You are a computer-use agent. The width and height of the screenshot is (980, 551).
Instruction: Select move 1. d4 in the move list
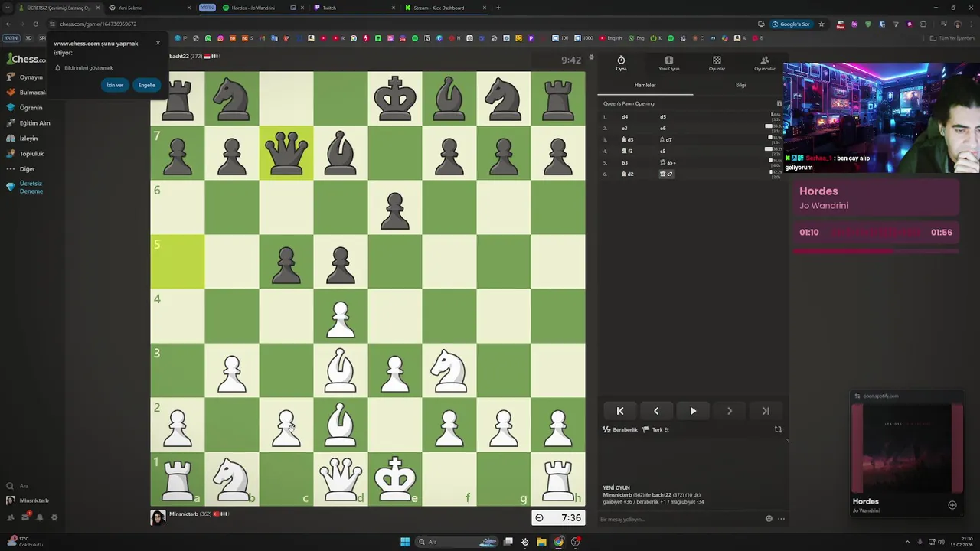[625, 117]
